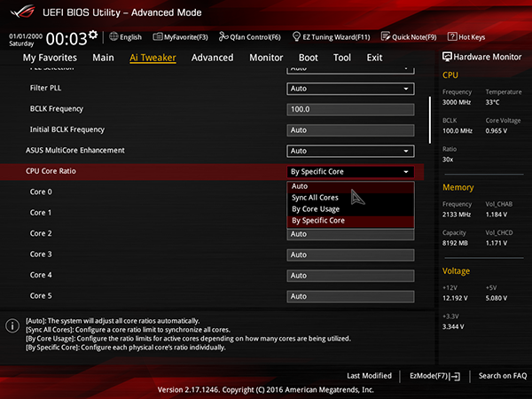This screenshot has width=532, height=399.
Task: Open the clock settings gear icon
Action: pos(93,35)
